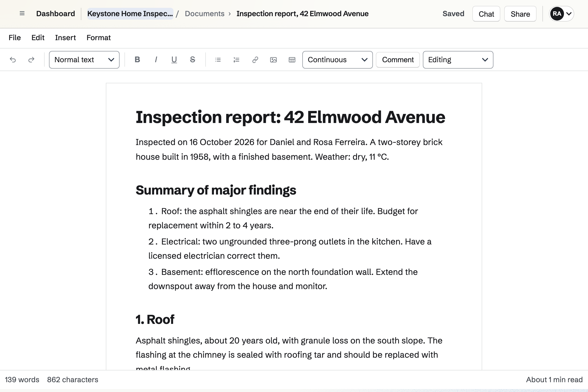Viewport: 588px width, 392px height.
Task: Place cursor in the Electrical list item
Action: click(x=290, y=249)
